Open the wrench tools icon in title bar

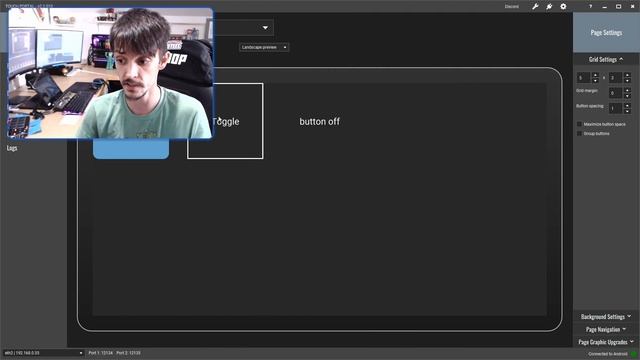535,7
